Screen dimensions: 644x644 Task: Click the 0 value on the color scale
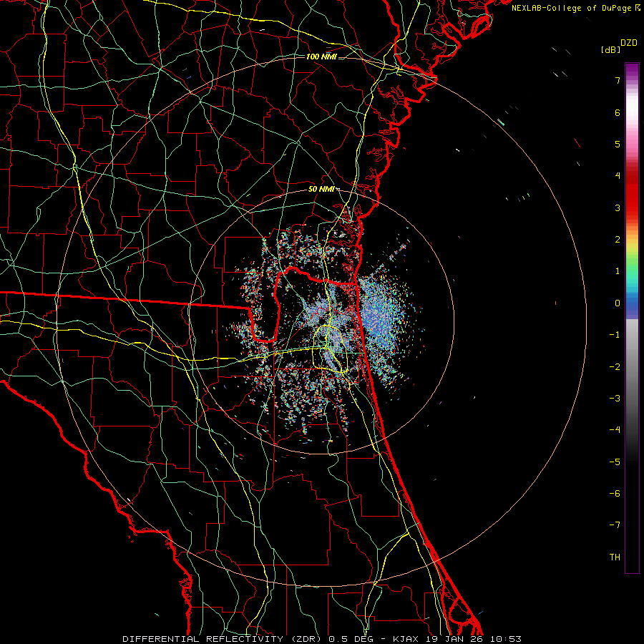(618, 303)
